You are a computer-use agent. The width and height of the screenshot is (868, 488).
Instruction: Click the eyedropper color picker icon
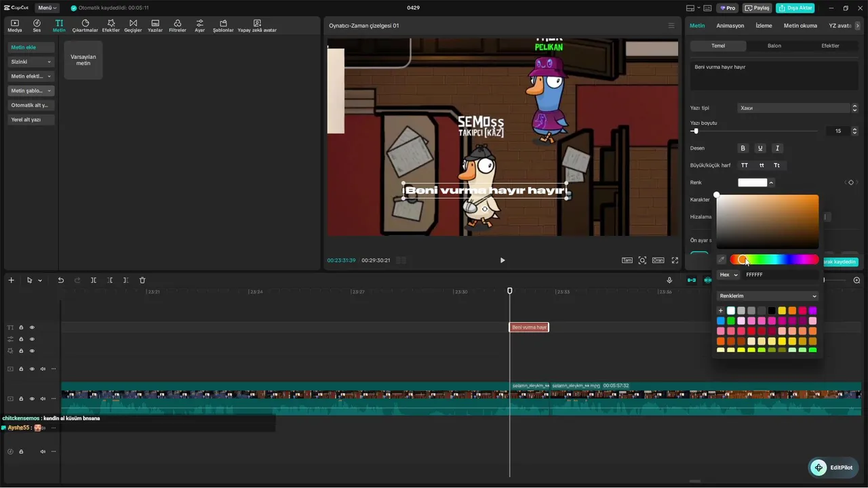[x=722, y=260]
